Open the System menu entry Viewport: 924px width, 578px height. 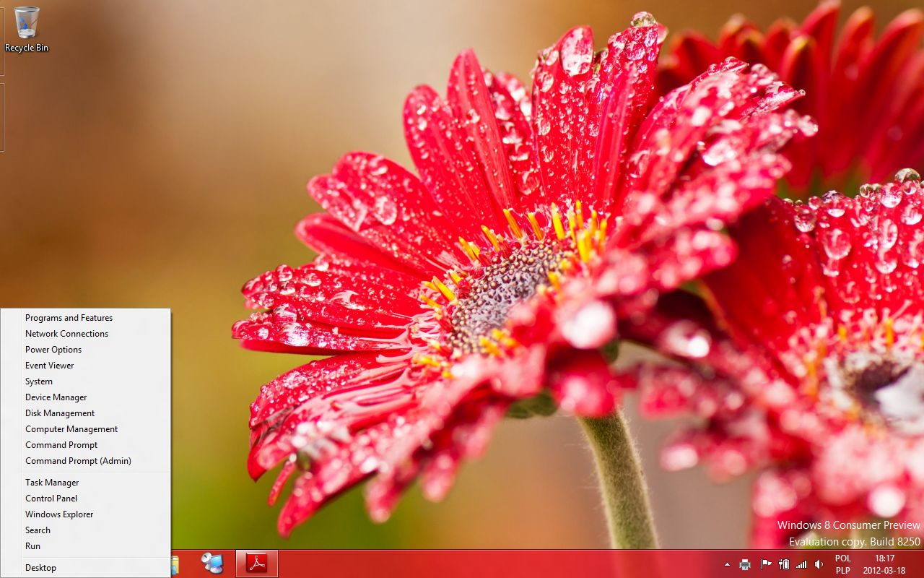(x=86, y=381)
